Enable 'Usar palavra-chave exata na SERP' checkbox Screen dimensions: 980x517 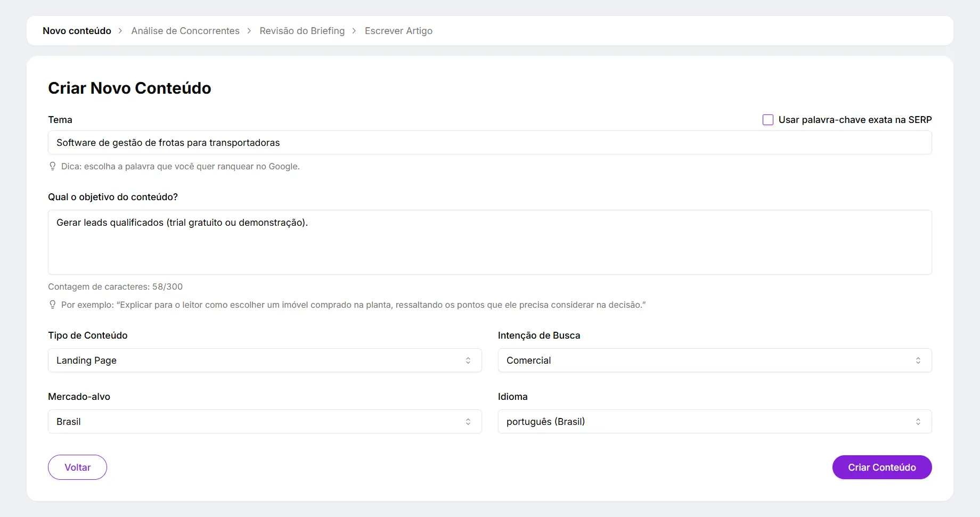767,120
